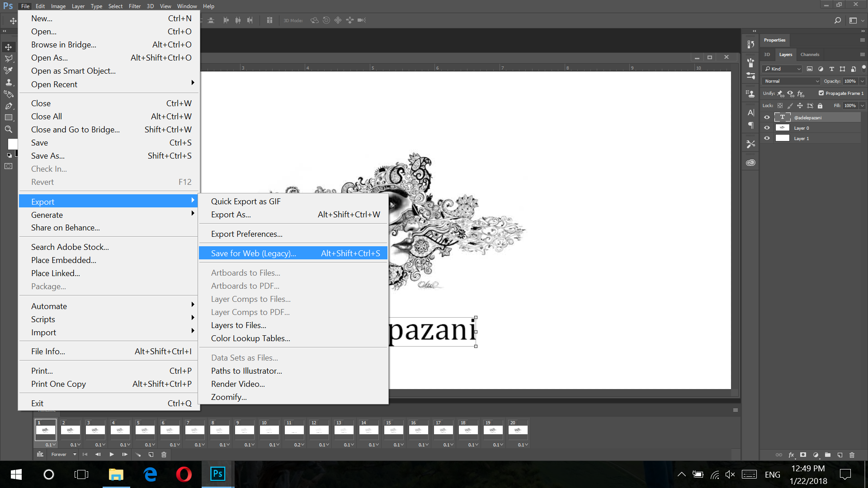Play the animation in the timeline

click(x=112, y=455)
